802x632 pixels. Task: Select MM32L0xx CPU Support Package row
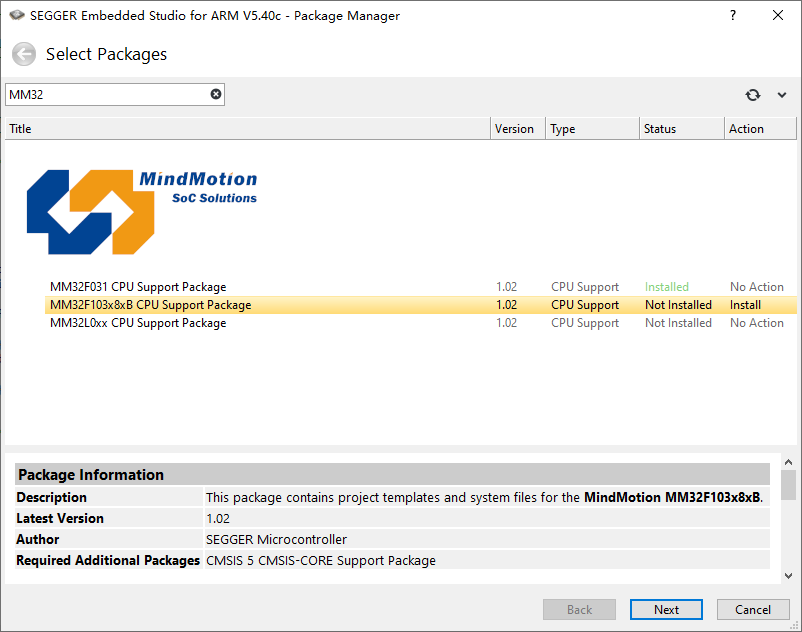pos(420,323)
